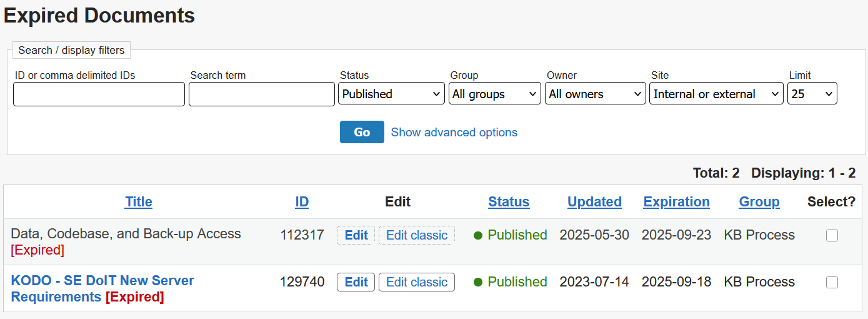Expand the Site filter dropdown
This screenshot has width=868, height=319.
(716, 94)
